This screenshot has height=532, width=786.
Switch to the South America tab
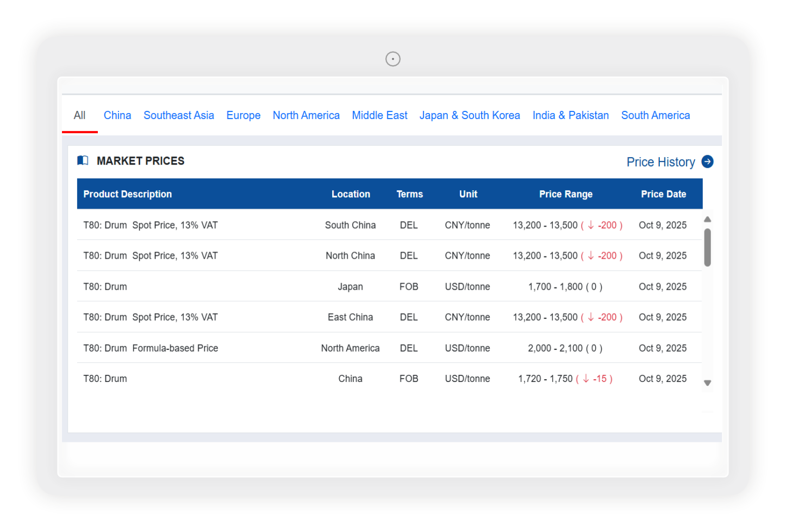655,115
